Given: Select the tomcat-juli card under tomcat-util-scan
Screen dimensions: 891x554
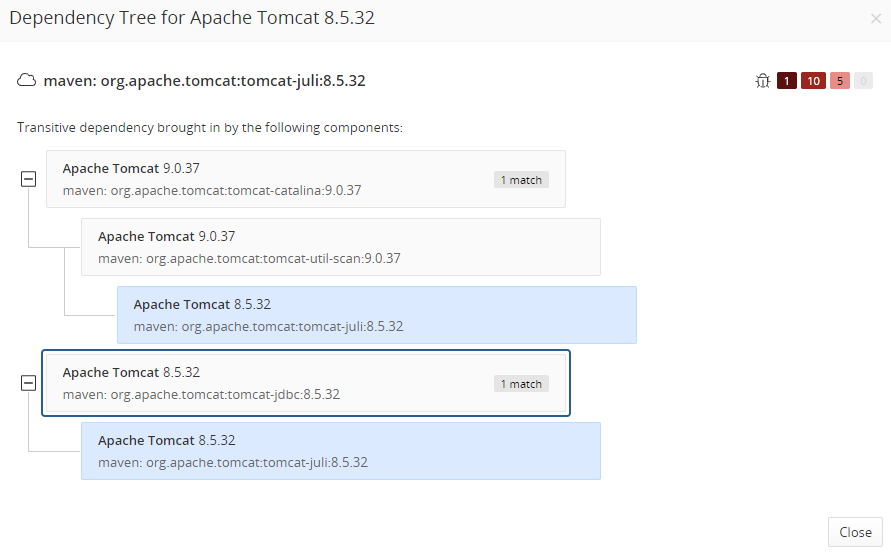Looking at the screenshot, I should click(377, 315).
